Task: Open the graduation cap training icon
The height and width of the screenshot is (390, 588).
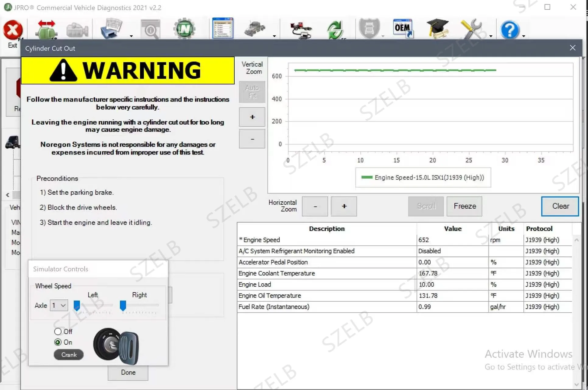Action: pos(437,29)
